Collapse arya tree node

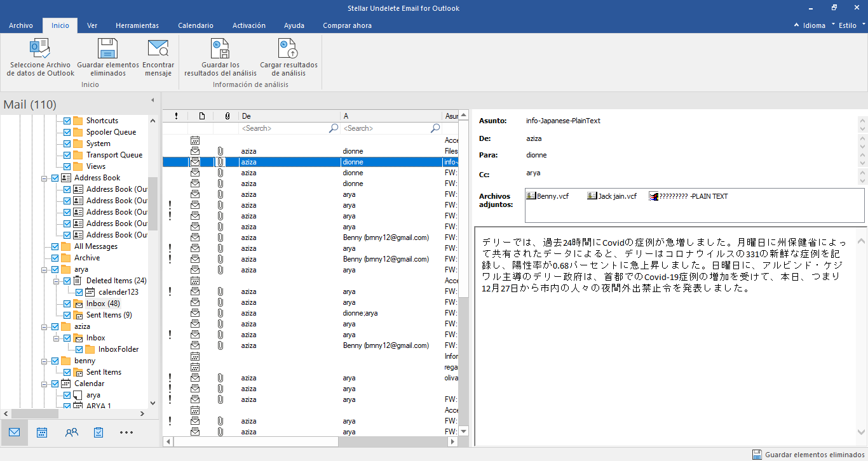tap(44, 269)
